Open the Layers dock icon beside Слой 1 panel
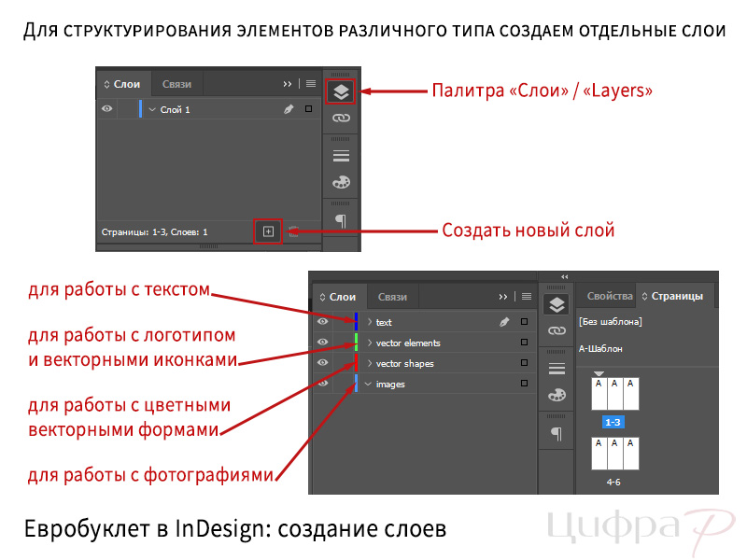 pos(341,91)
